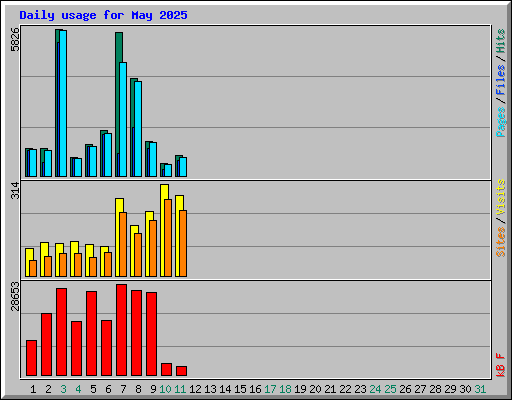512x400 pixels.
Task: Select day '27' on the x-axis
Action: pyautogui.click(x=420, y=389)
